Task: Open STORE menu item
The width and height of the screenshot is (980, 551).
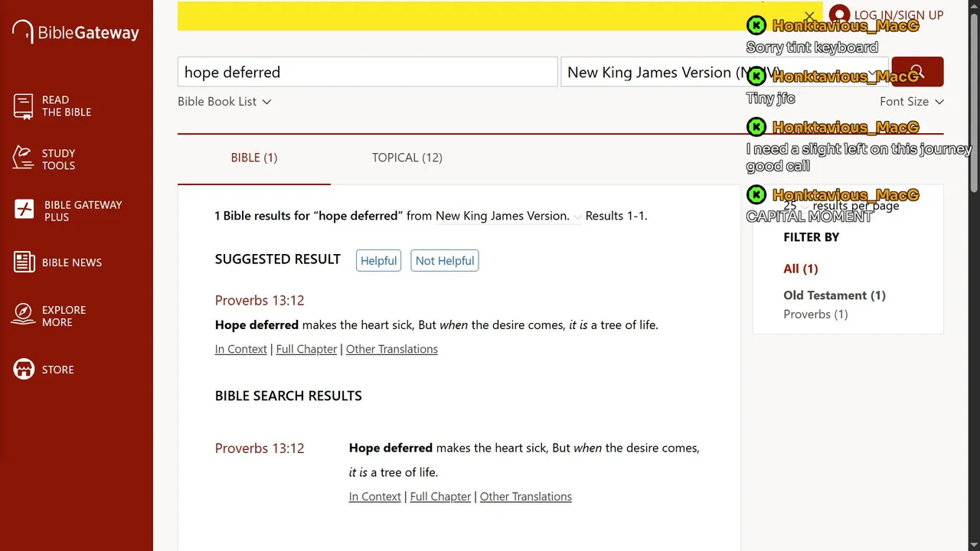Action: (58, 370)
